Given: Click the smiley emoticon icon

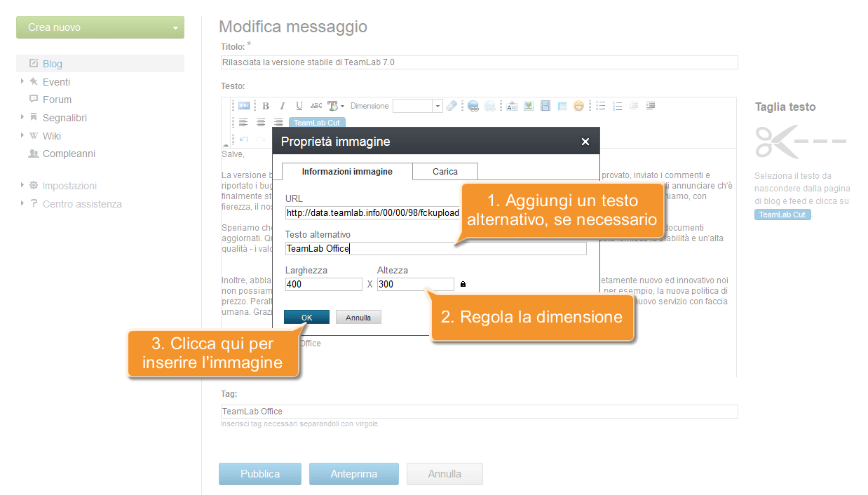Looking at the screenshot, I should coord(578,106).
